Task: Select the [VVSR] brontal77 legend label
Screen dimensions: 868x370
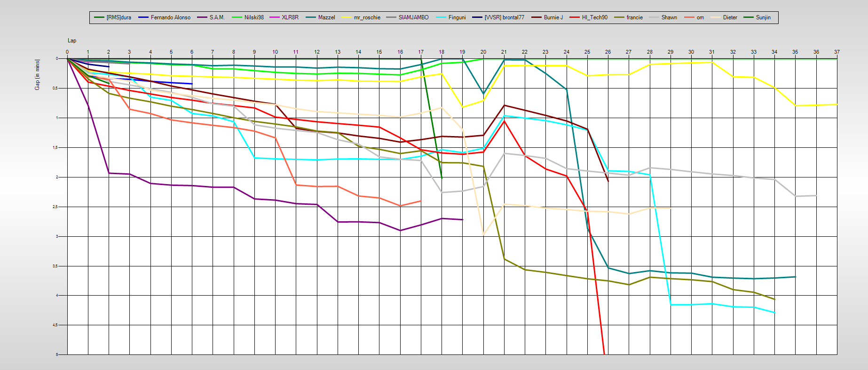Action: coord(504,17)
